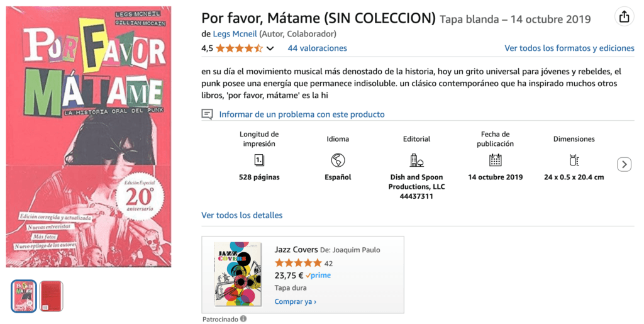This screenshot has height=324, width=644.
Task: Click the page count icon
Action: pyautogui.click(x=259, y=160)
